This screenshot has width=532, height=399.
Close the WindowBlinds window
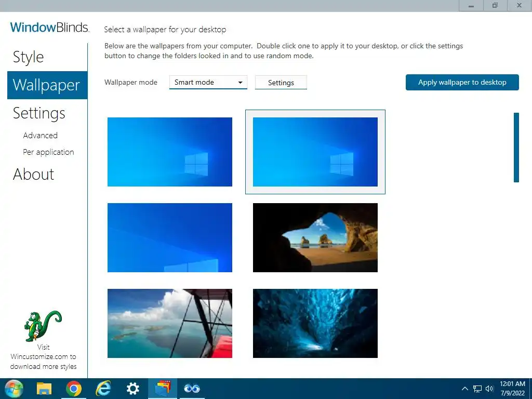[x=520, y=6]
